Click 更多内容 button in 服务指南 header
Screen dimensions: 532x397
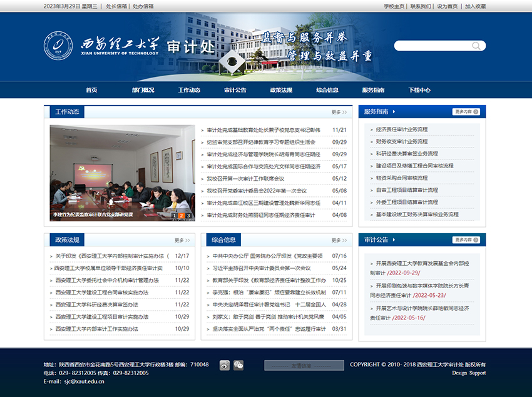click(466, 112)
